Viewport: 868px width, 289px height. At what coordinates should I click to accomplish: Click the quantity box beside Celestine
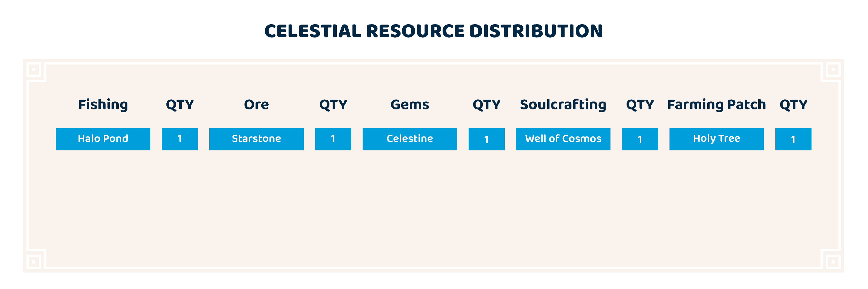(486, 139)
